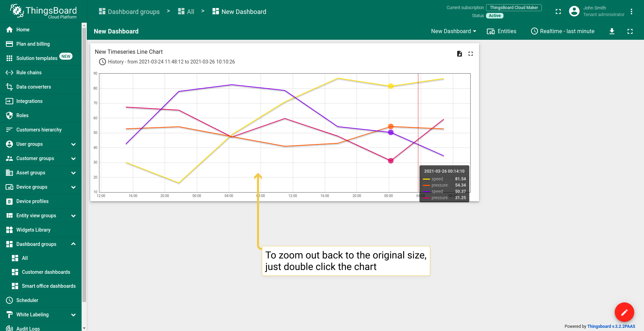Image resolution: width=644 pixels, height=331 pixels.
Task: Click the NEW badge on Solution templates
Action: pos(66,57)
